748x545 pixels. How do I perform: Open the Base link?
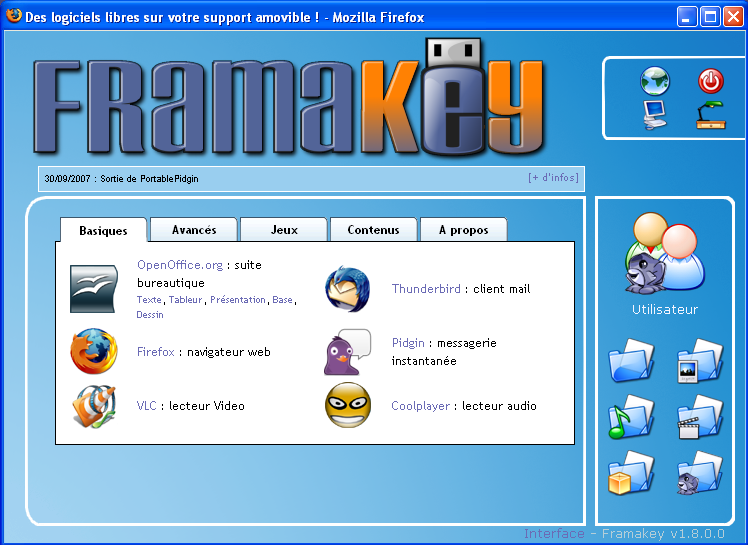[x=282, y=300]
